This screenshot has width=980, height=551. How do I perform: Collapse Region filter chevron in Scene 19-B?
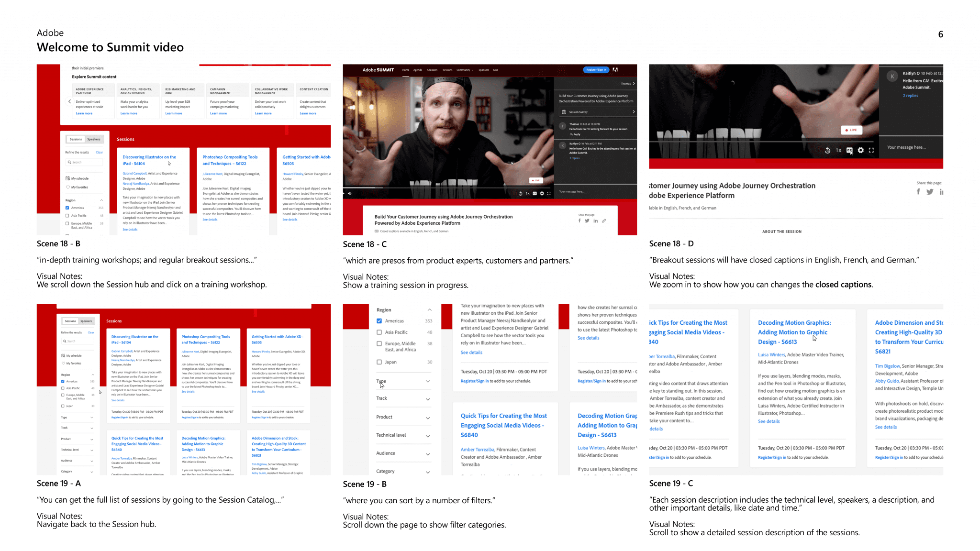(x=429, y=310)
